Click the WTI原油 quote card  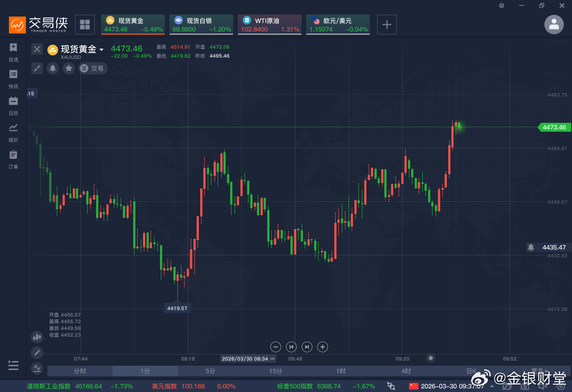(x=269, y=25)
